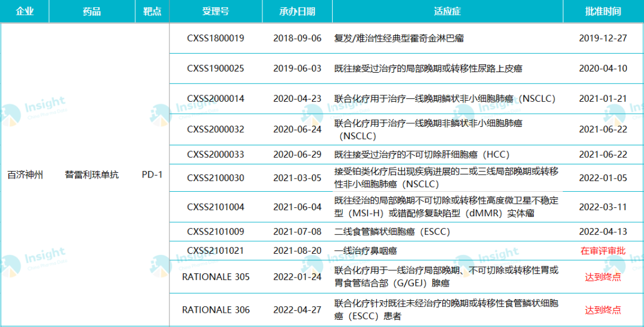This screenshot has width=644, height=327.
Task: Click the 受理号 column header
Action: pos(215,11)
